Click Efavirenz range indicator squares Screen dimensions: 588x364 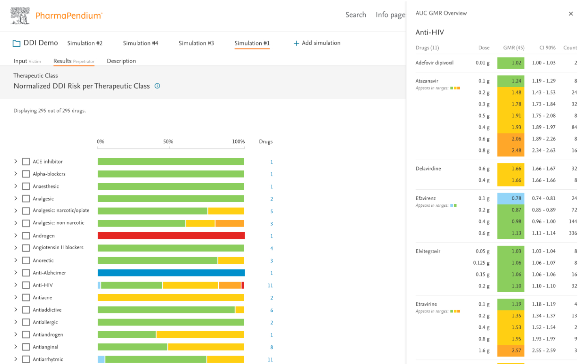453,206
